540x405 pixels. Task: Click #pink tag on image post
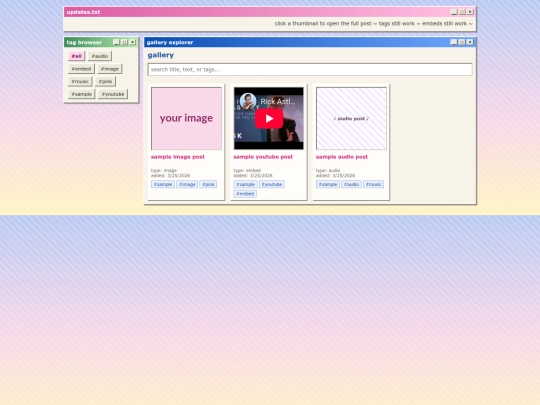(208, 184)
